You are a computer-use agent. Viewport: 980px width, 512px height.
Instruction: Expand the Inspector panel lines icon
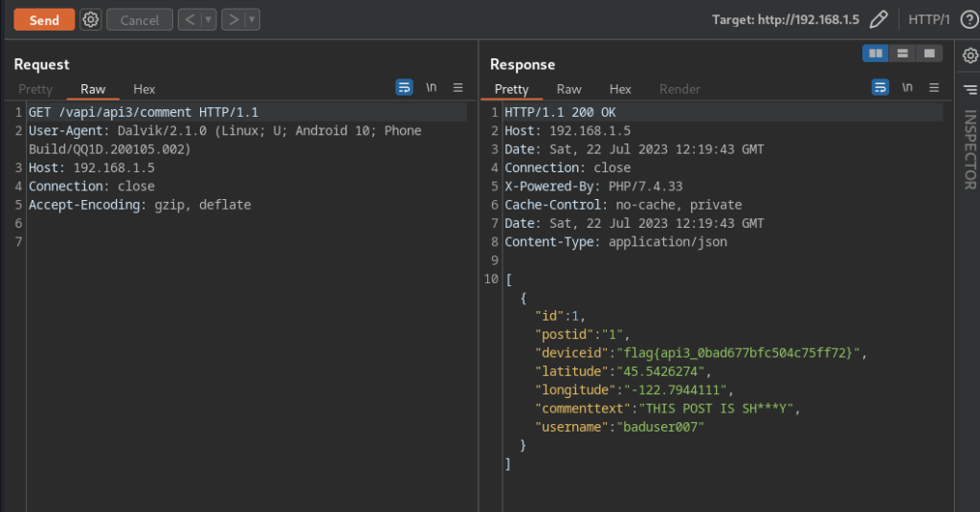coord(970,90)
